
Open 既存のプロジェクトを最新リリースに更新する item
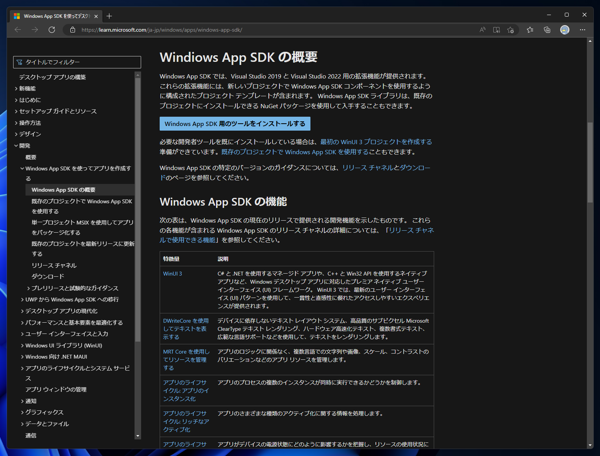coord(83,249)
